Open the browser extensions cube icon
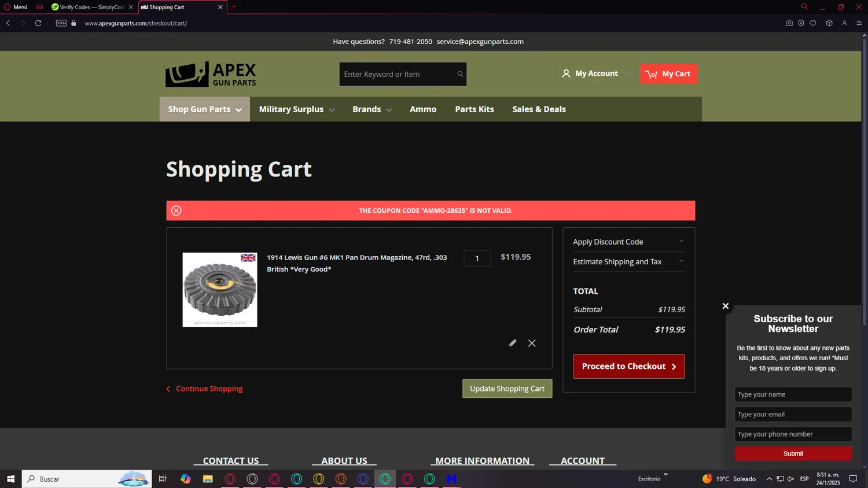868x488 pixels. [x=829, y=23]
